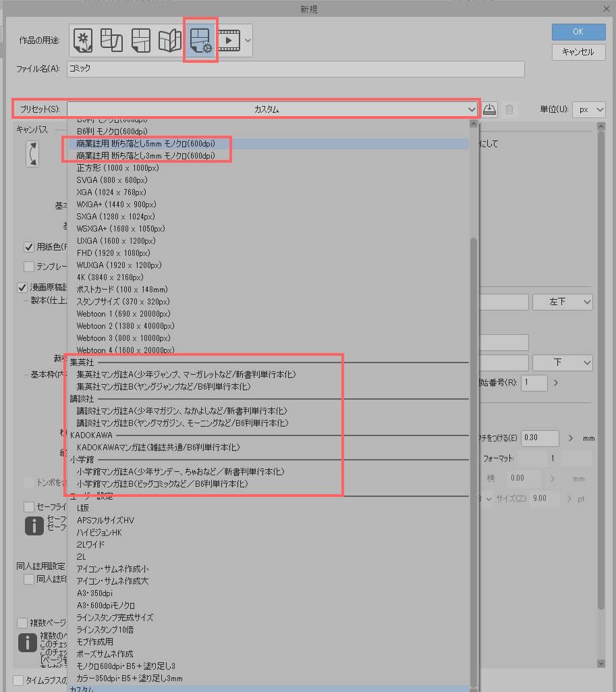Toggle the 同人誌印刷 checkbox
The image size is (616, 692).
coord(29,579)
